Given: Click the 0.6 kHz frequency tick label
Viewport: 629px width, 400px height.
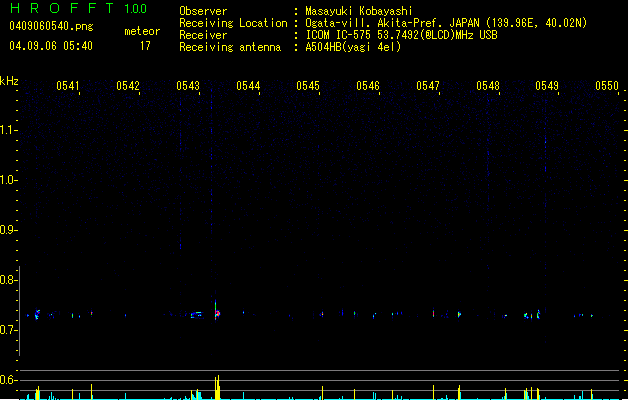Looking at the screenshot, I should tap(8, 380).
